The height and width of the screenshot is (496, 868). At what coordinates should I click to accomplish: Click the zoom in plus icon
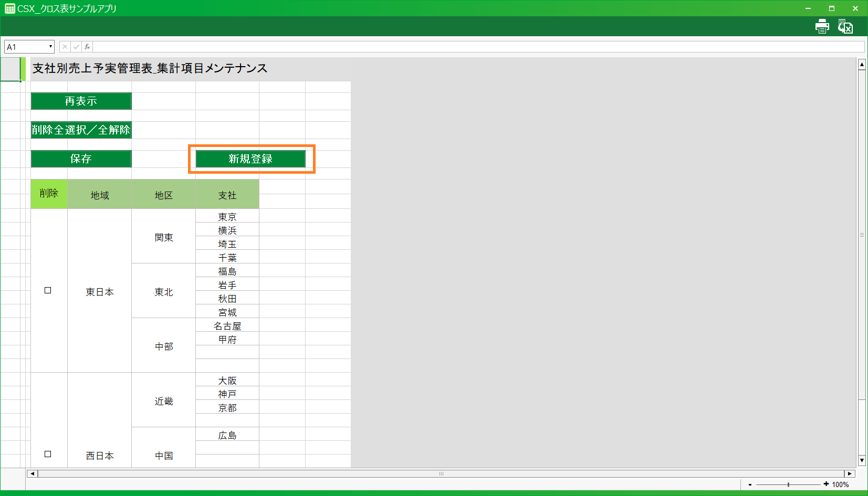(826, 484)
